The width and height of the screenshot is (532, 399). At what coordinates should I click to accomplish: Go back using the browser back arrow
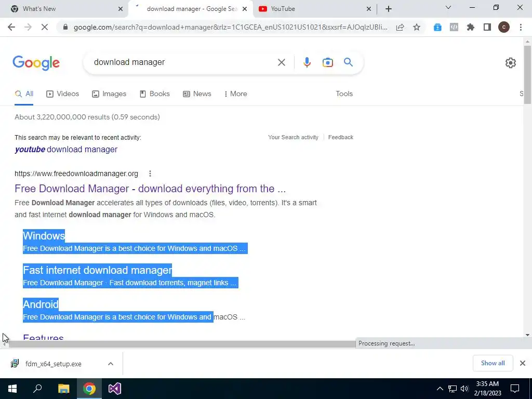coord(11,27)
